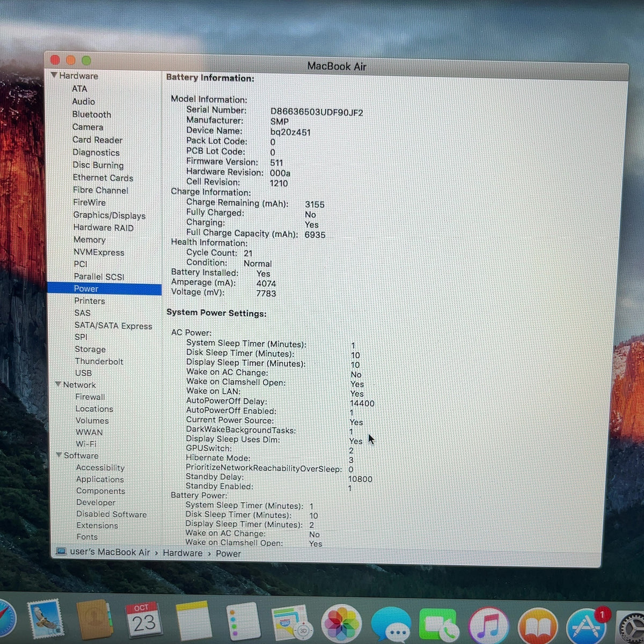Open iBooks from the Dock
644x644 pixels.
pos(538,626)
